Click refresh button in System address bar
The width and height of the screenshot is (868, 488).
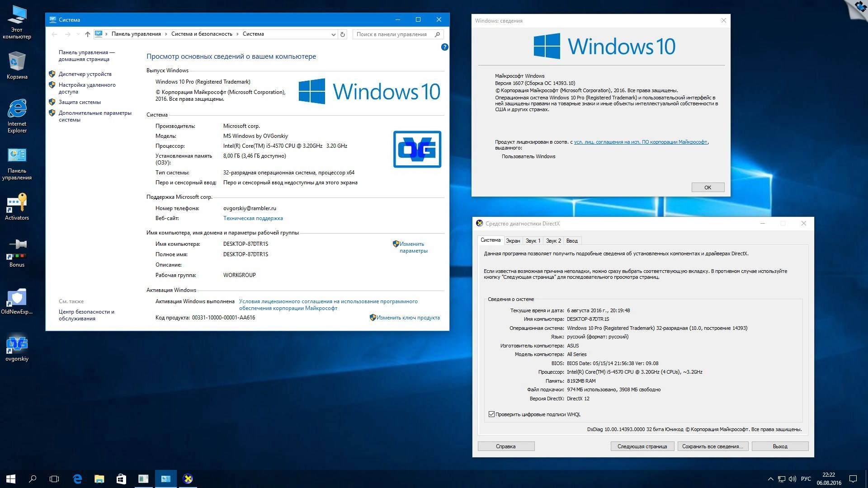[343, 34]
